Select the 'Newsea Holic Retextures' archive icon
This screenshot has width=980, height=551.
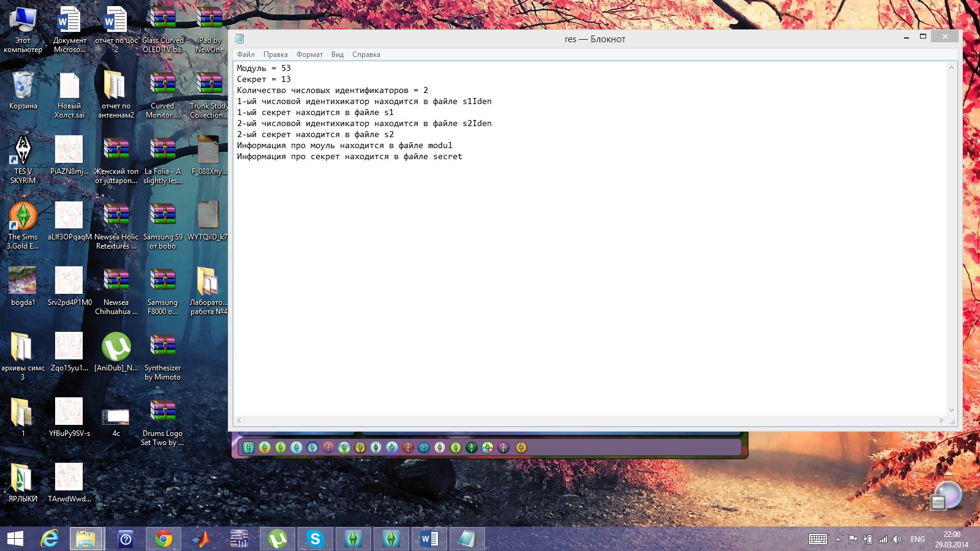tap(116, 226)
